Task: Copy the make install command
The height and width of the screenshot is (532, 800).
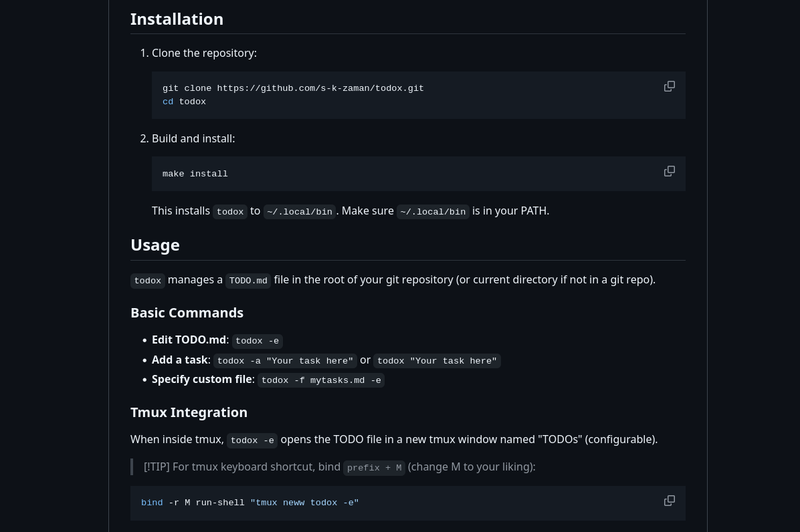Action: click(670, 171)
